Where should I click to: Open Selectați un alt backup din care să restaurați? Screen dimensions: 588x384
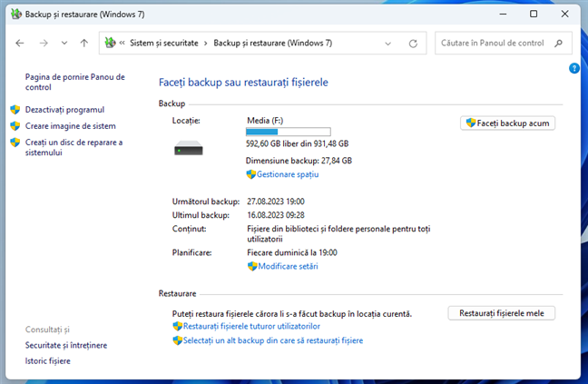tap(273, 340)
